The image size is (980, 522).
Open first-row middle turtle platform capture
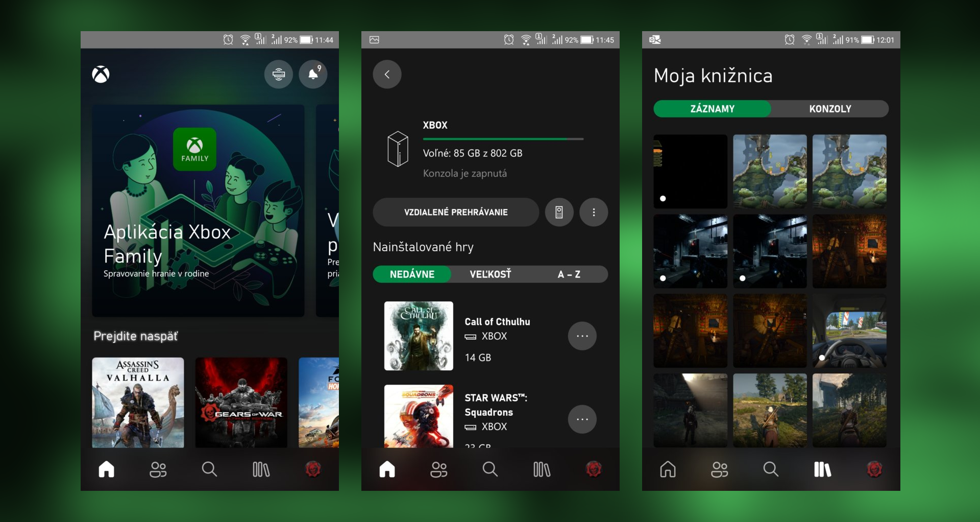pos(770,172)
